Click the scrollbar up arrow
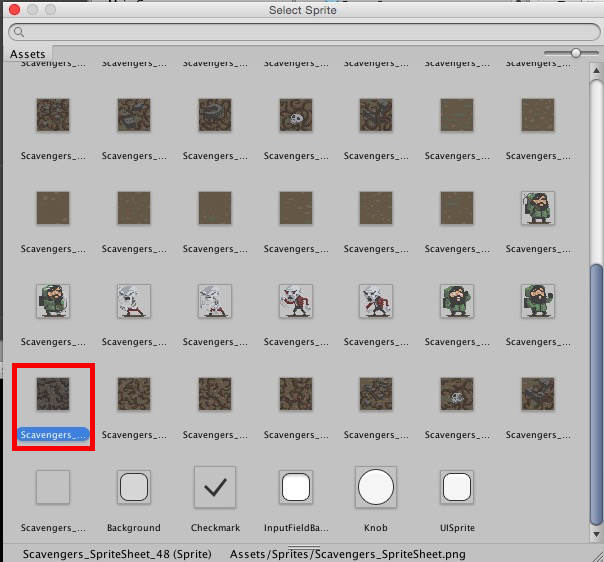 [x=596, y=70]
